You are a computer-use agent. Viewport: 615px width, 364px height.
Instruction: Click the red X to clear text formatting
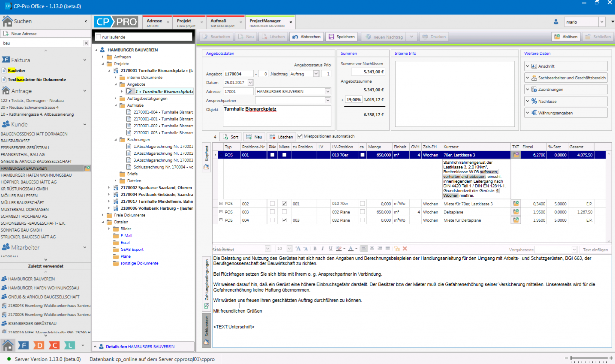tap(405, 249)
